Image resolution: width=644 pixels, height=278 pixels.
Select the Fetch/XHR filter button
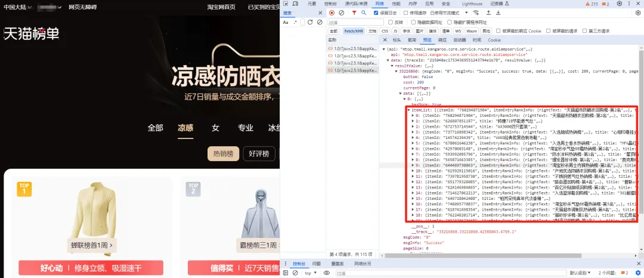tap(353, 31)
